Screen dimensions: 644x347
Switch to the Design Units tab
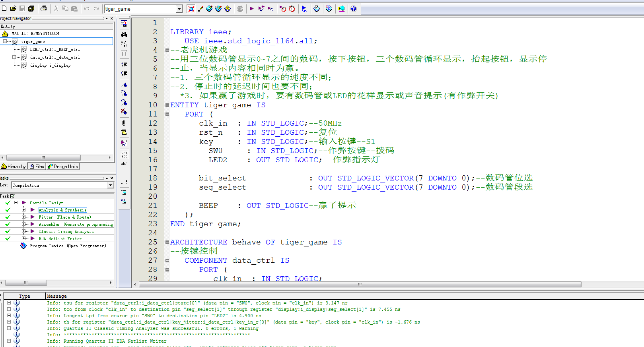tap(63, 167)
